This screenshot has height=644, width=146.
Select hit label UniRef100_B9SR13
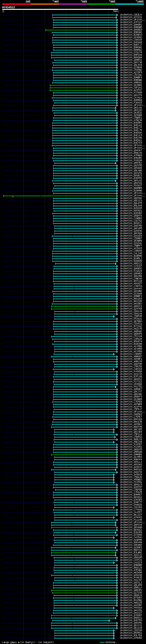tap(131, 175)
